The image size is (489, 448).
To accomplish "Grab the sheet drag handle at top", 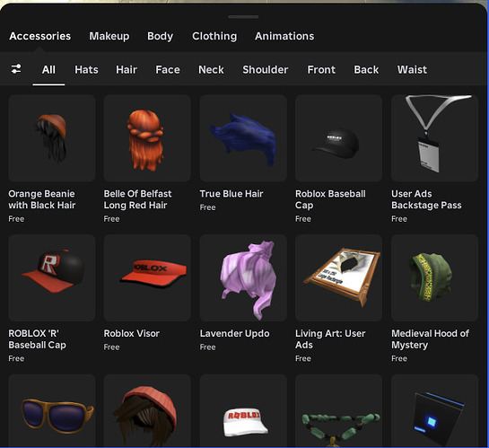I will (x=243, y=17).
